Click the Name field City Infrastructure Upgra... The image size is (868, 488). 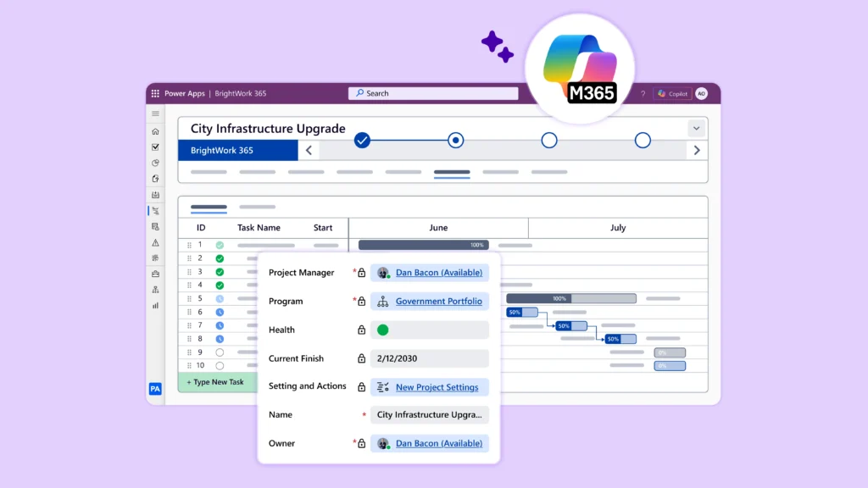click(x=430, y=414)
